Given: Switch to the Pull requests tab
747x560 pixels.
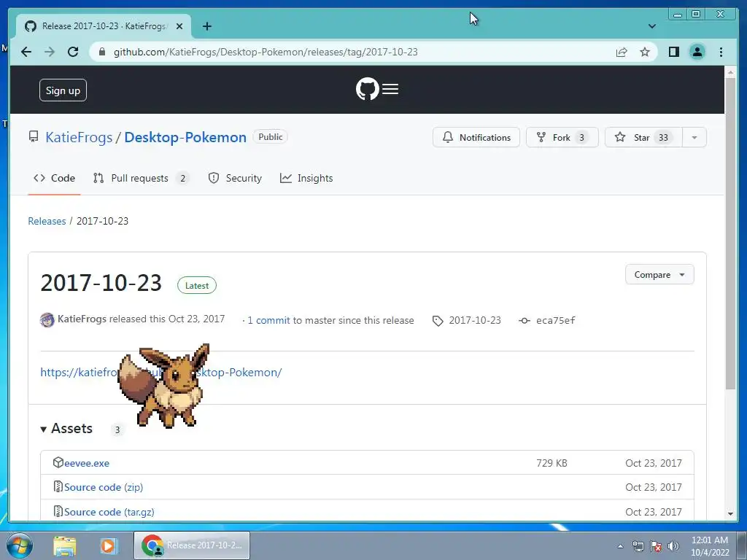Looking at the screenshot, I should click(141, 178).
